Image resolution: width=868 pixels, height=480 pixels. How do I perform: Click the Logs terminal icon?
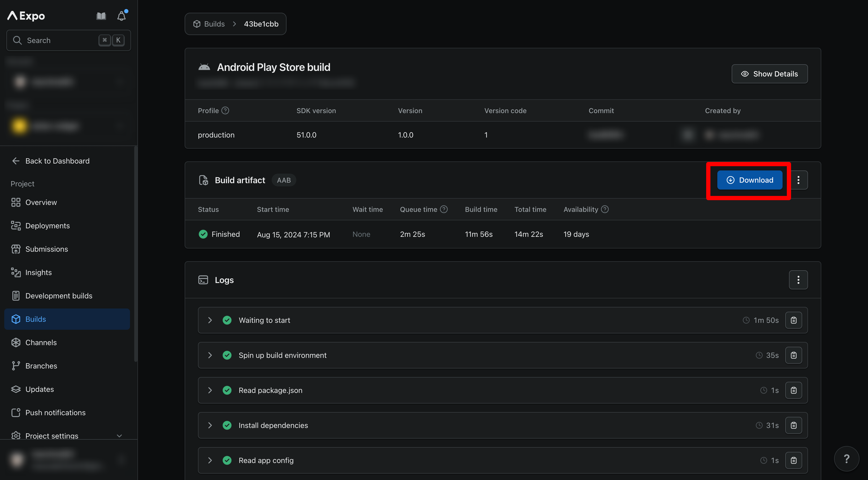point(203,280)
